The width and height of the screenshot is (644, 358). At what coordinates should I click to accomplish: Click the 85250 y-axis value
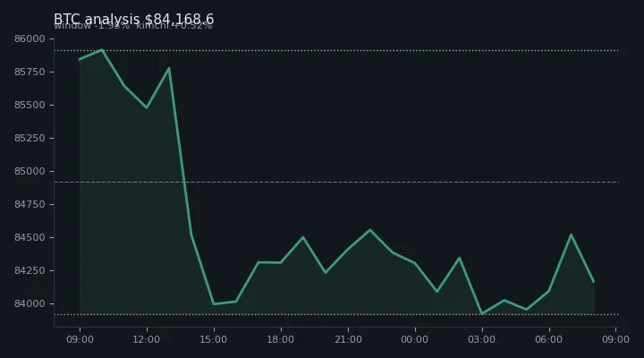(x=30, y=138)
